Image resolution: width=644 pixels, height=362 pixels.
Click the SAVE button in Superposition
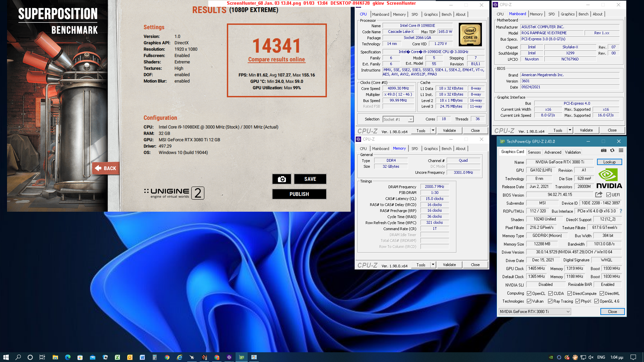click(310, 179)
